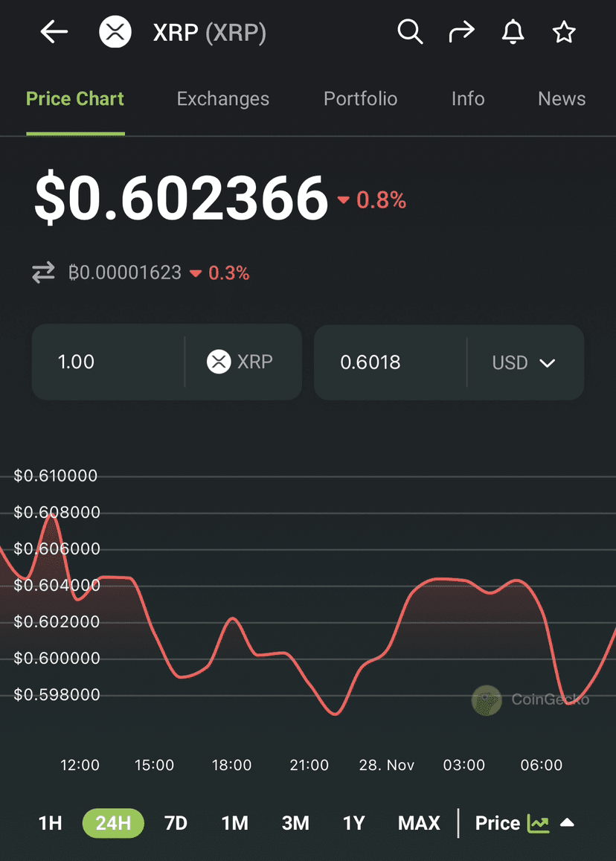Open the USD currency dropdown
The height and width of the screenshot is (861, 616).
pyautogui.click(x=524, y=362)
